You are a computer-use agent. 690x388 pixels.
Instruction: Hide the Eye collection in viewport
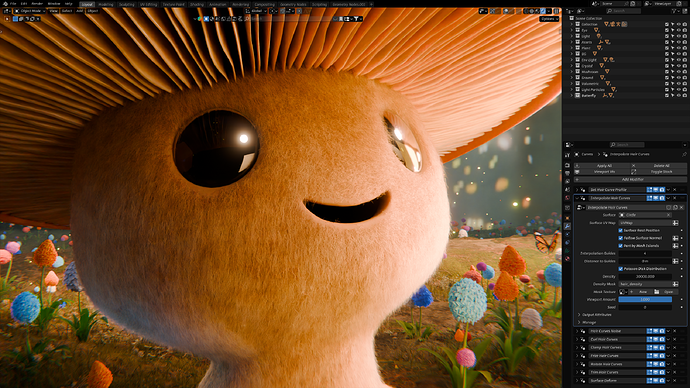pos(679,30)
